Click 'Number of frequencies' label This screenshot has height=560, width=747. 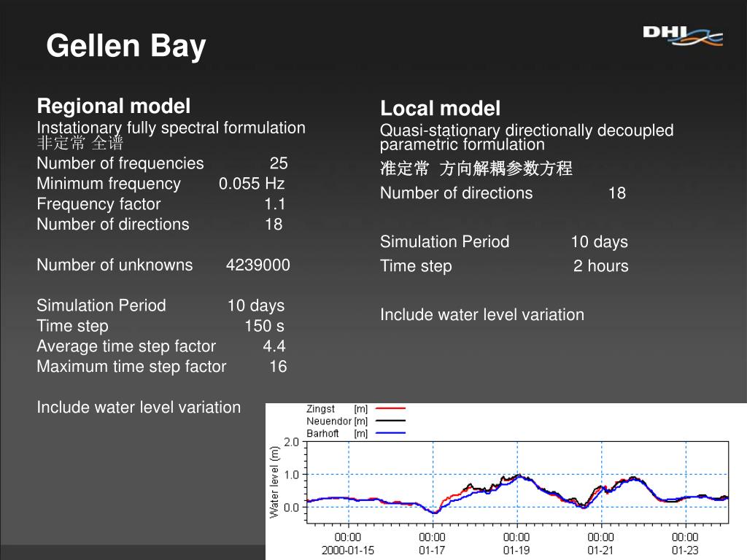[120, 163]
